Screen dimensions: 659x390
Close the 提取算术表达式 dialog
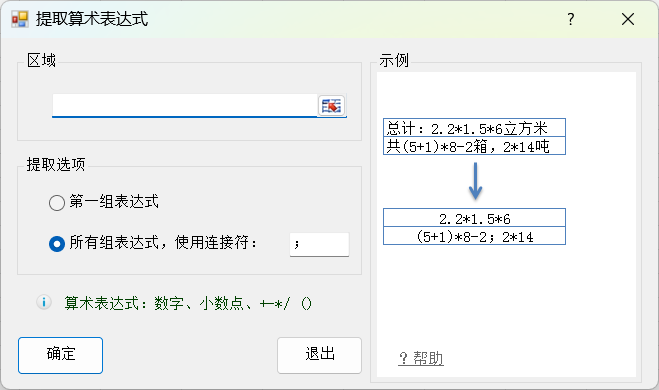628,19
